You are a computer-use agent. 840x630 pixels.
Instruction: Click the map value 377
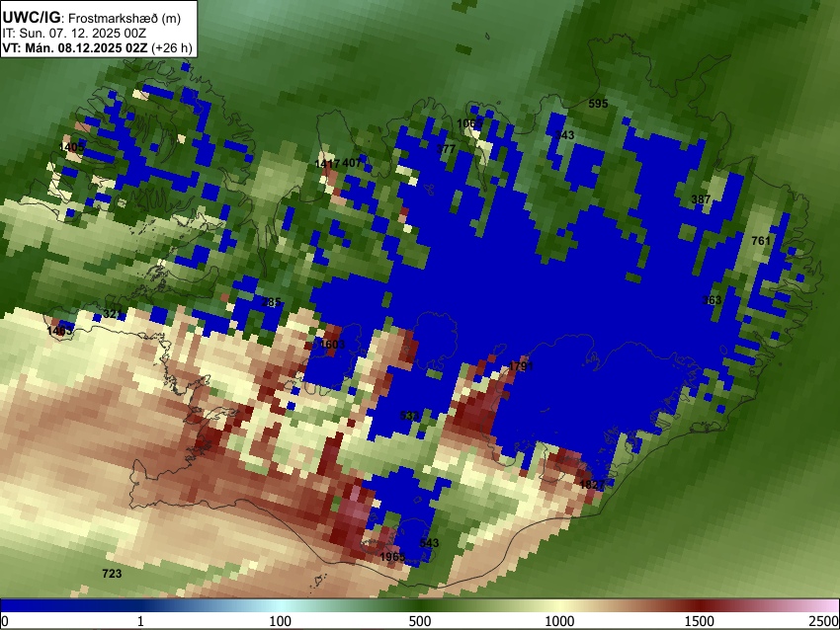(446, 149)
